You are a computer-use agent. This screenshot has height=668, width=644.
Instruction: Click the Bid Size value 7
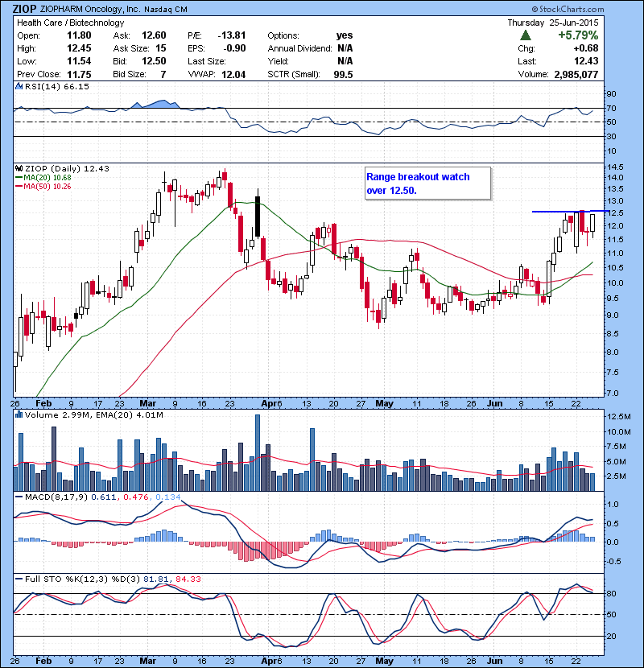(163, 74)
